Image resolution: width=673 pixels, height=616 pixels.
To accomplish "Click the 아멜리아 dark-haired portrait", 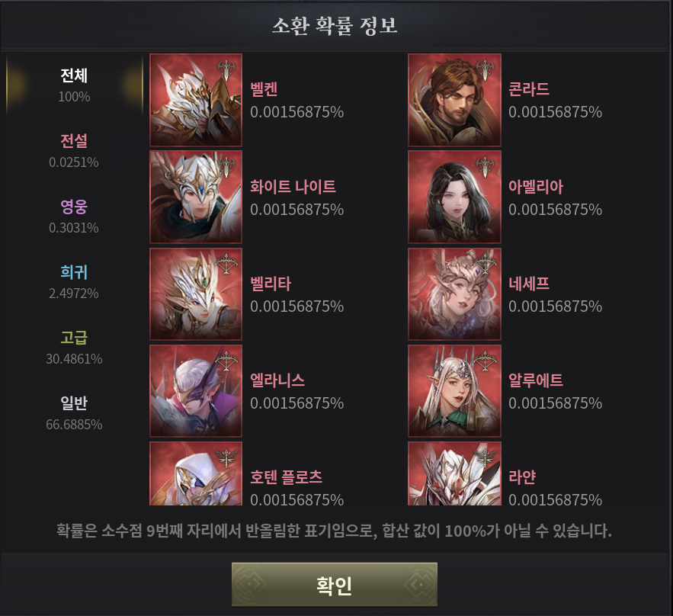I will click(454, 197).
